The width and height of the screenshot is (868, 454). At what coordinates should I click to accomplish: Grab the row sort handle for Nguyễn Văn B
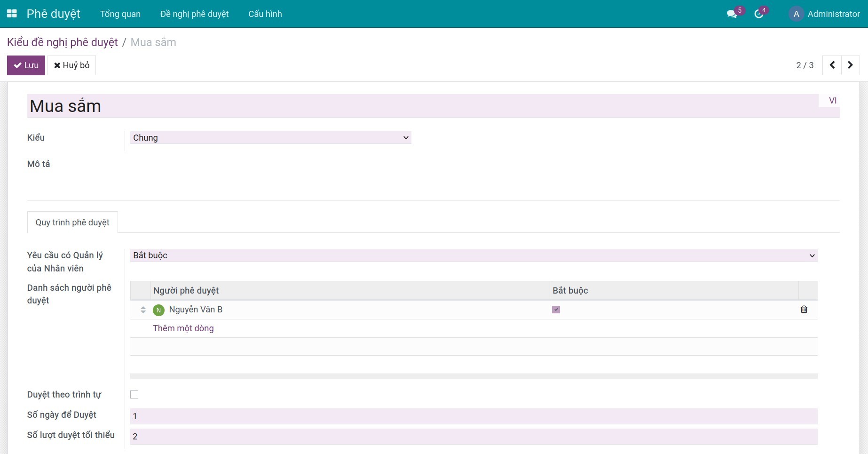click(143, 310)
